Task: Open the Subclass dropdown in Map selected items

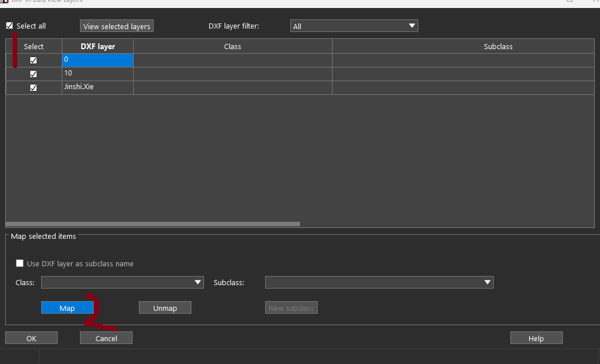Action: [x=379, y=282]
